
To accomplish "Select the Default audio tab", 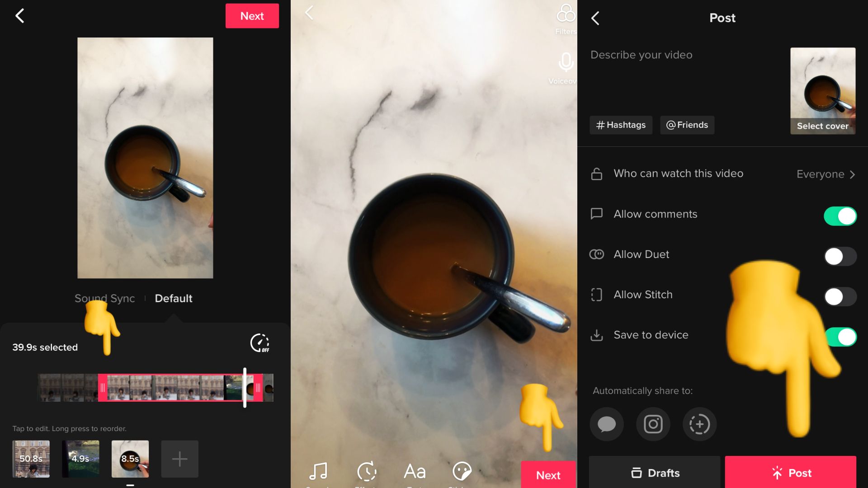I will point(174,299).
